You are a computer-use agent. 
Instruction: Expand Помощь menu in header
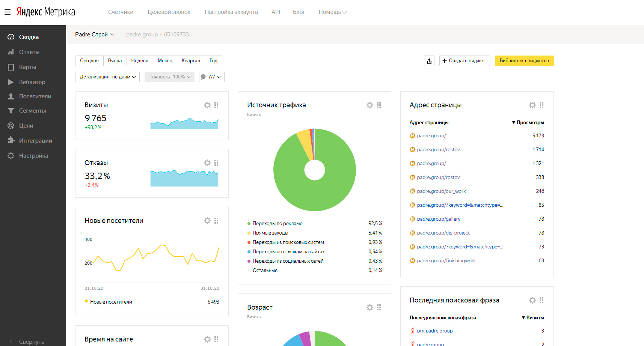click(332, 12)
